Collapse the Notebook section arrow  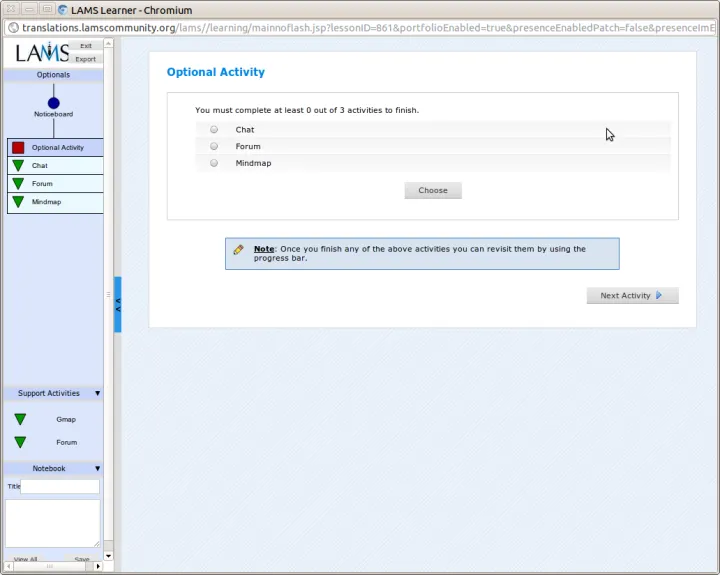point(97,469)
